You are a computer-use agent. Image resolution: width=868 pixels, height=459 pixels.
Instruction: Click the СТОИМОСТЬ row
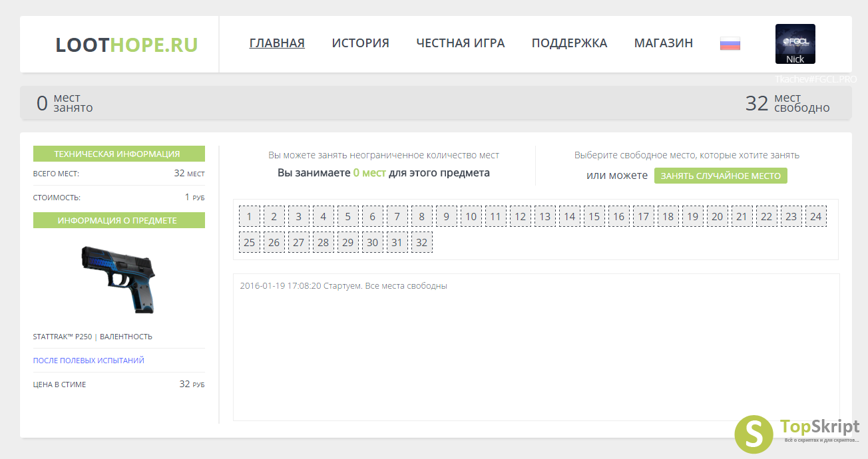click(119, 198)
